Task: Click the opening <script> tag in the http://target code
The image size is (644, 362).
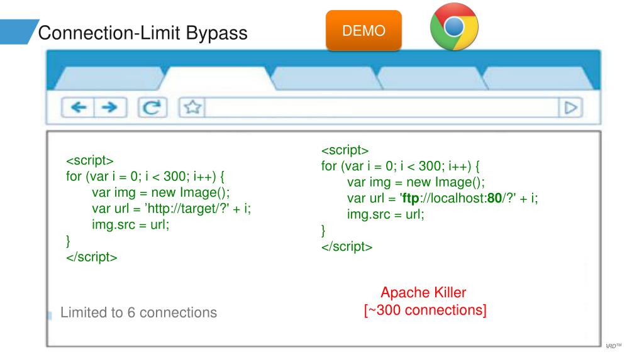Action: pos(89,160)
